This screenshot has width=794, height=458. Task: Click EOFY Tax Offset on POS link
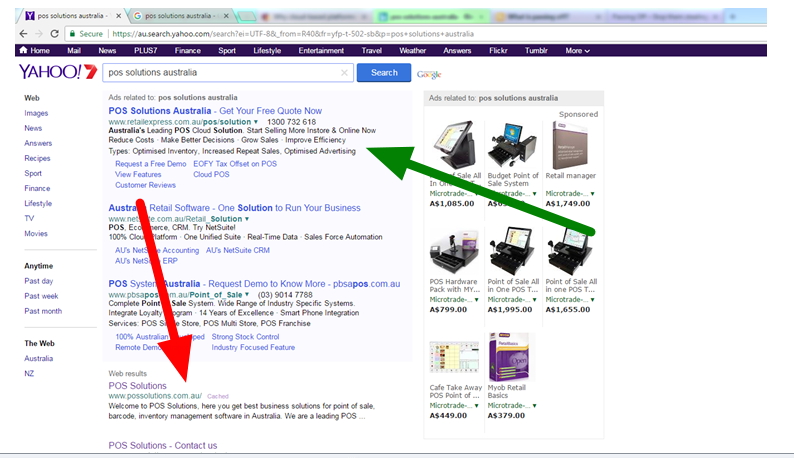(x=235, y=164)
